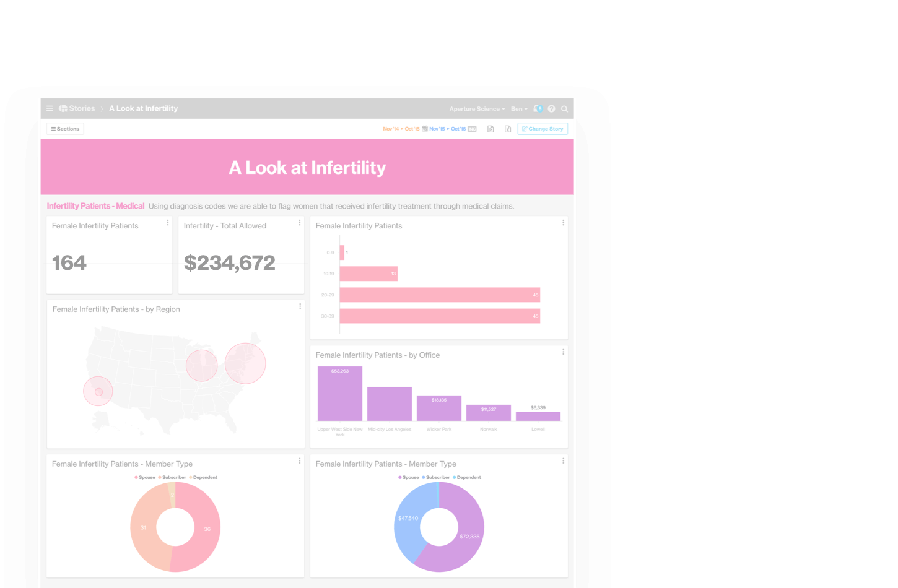Open the Aperture Science dropdown
The image size is (898, 588).
pos(478,108)
